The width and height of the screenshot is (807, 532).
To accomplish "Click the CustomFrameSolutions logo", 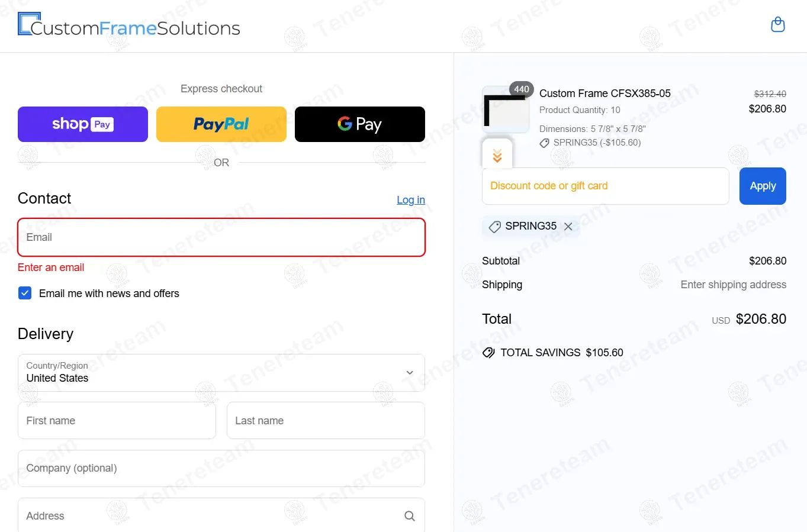I will (x=129, y=25).
